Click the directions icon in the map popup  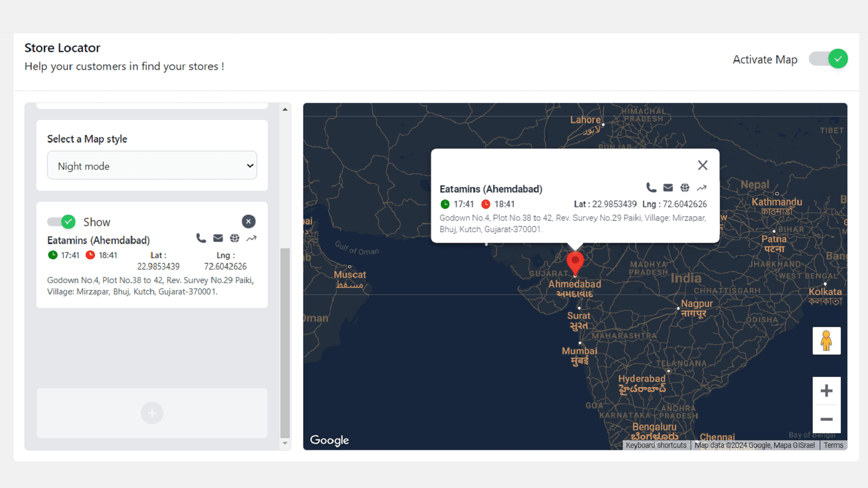coord(701,188)
